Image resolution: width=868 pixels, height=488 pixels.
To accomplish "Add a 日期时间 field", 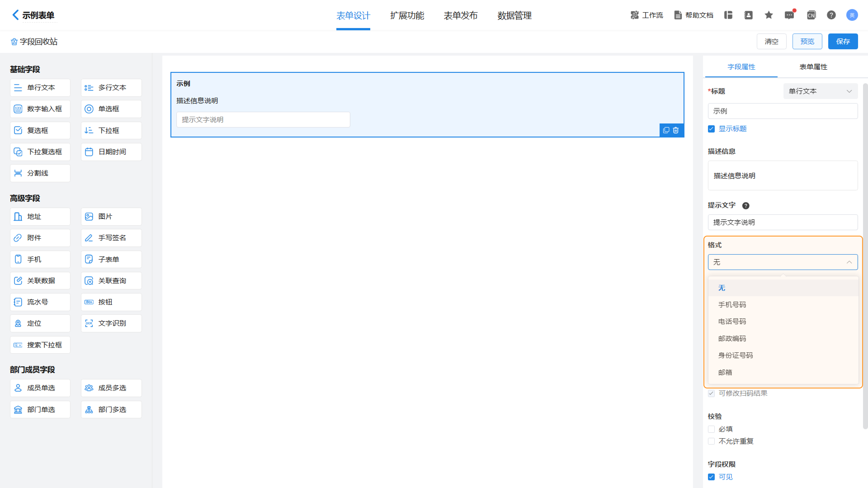I will point(111,152).
